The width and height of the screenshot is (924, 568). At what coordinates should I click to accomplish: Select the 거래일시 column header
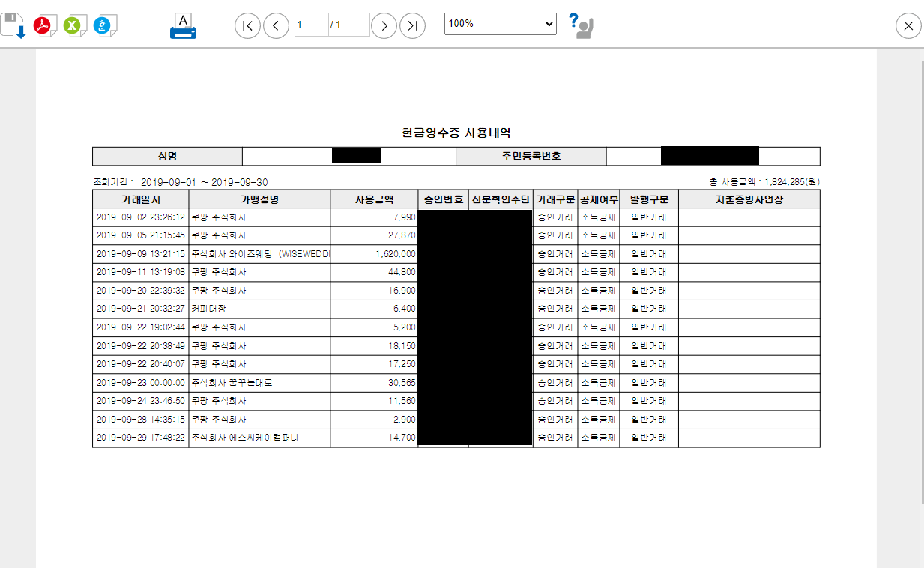[140, 199]
